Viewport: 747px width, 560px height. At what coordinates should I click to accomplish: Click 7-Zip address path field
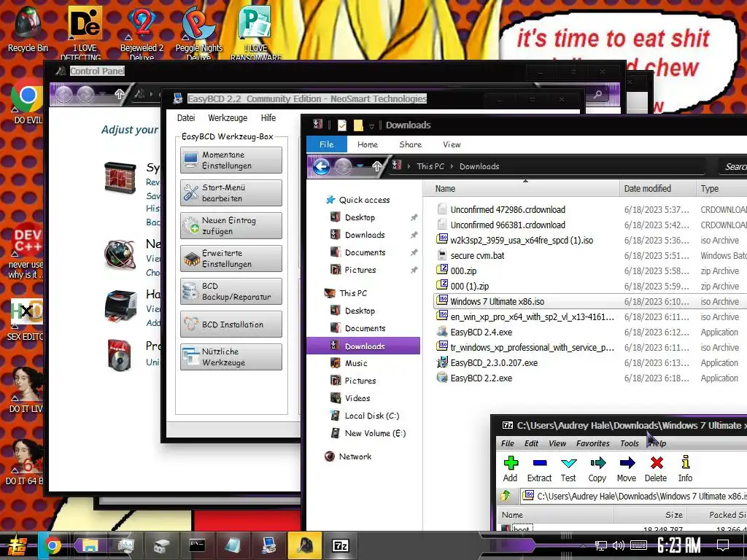tap(634, 496)
